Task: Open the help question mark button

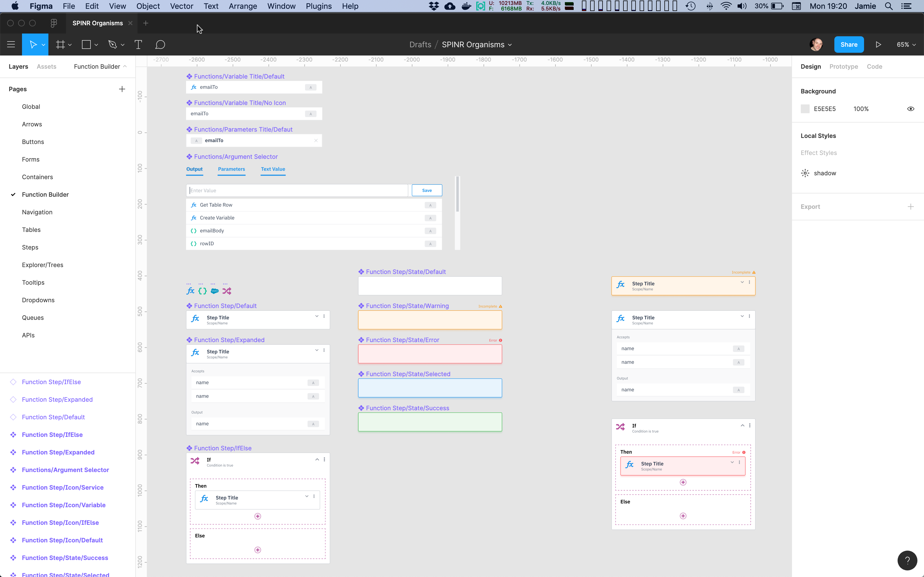Action: tap(907, 560)
